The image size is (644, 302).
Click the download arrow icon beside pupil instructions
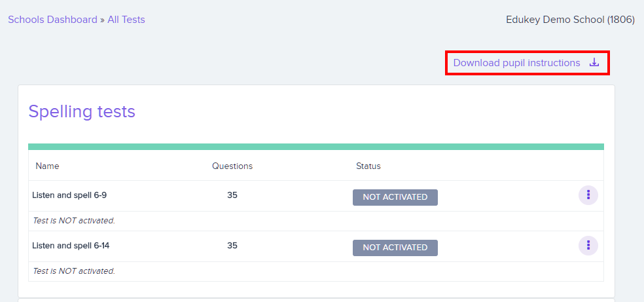594,62
